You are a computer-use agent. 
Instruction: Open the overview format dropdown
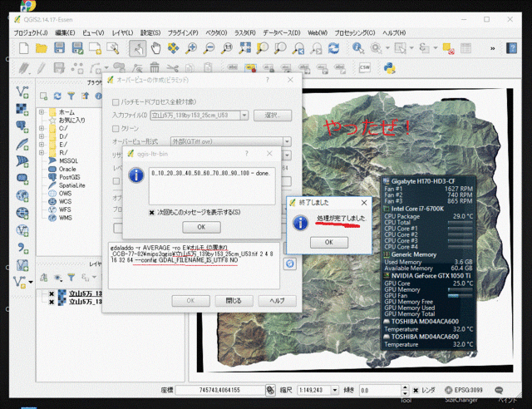pos(287,141)
